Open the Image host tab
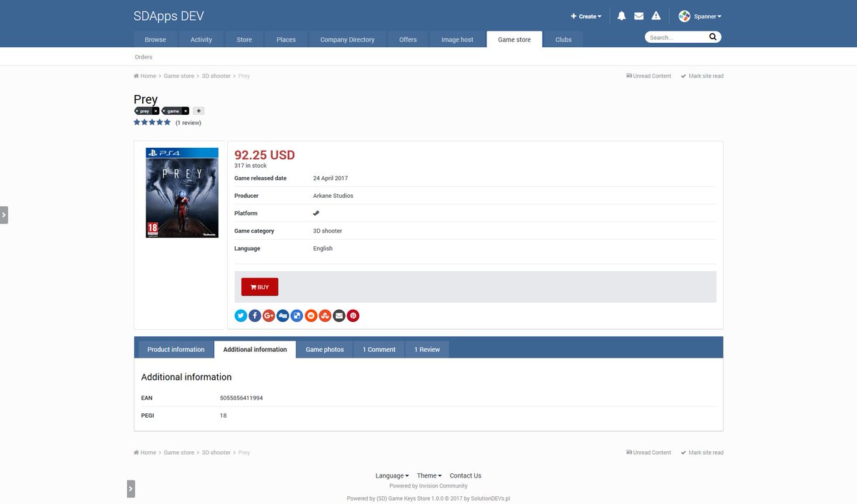 click(x=457, y=39)
